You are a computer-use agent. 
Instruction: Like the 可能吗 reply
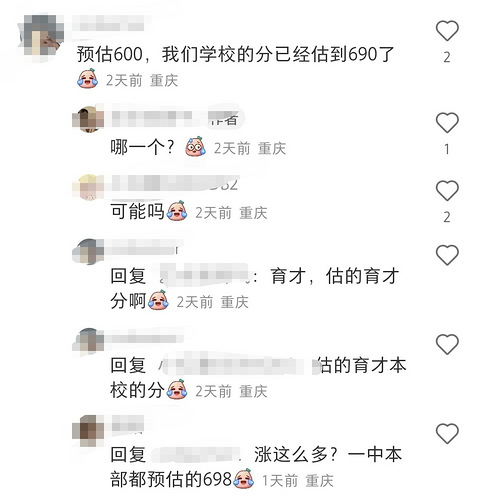(x=447, y=190)
